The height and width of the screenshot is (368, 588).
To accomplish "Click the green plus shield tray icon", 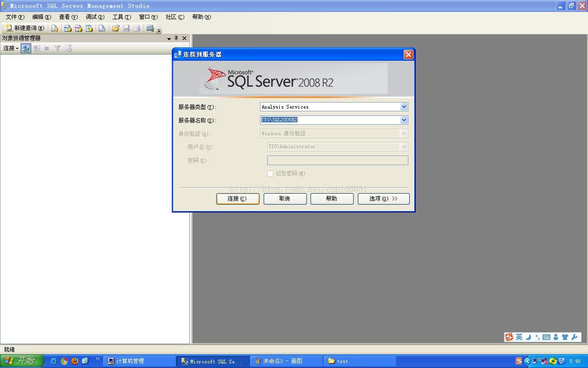I will (553, 361).
